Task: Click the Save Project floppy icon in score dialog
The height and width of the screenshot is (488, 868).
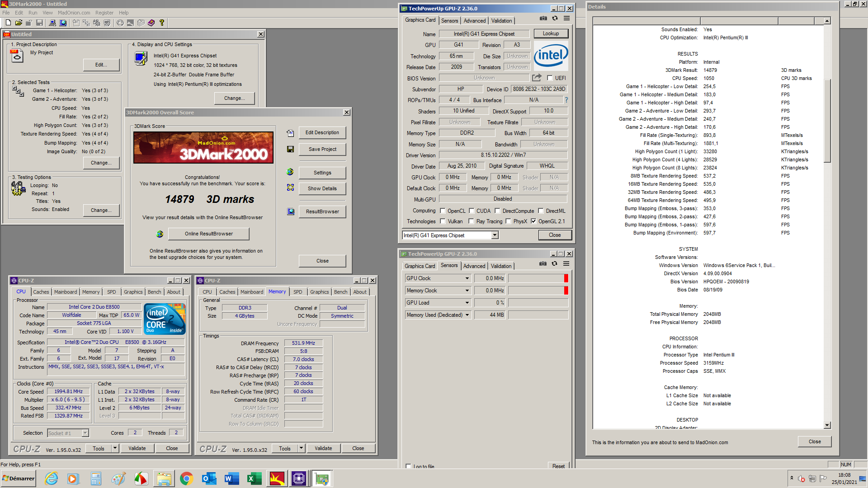Action: pos(290,149)
